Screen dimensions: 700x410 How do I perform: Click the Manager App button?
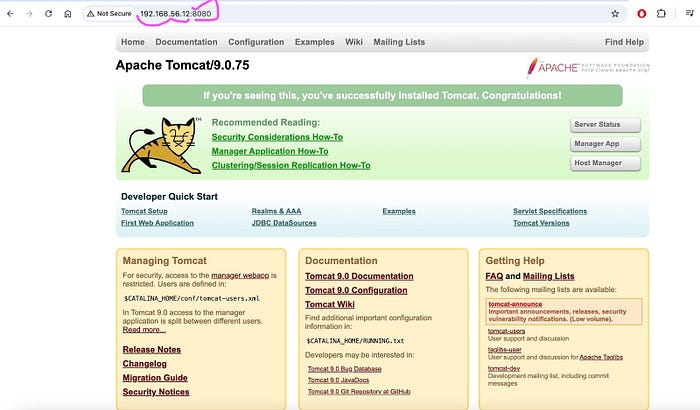[x=605, y=144]
